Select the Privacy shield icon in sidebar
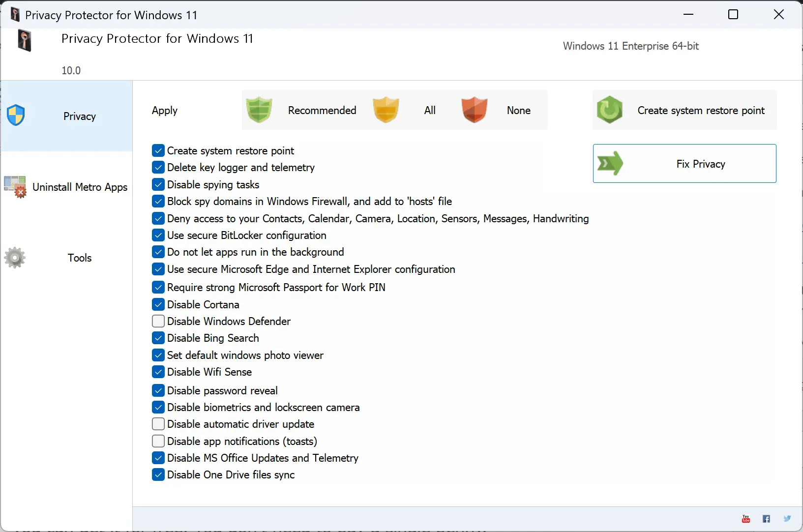 [16, 115]
